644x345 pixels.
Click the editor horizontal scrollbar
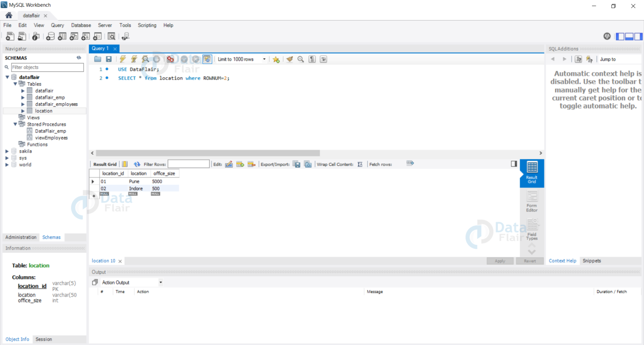208,153
